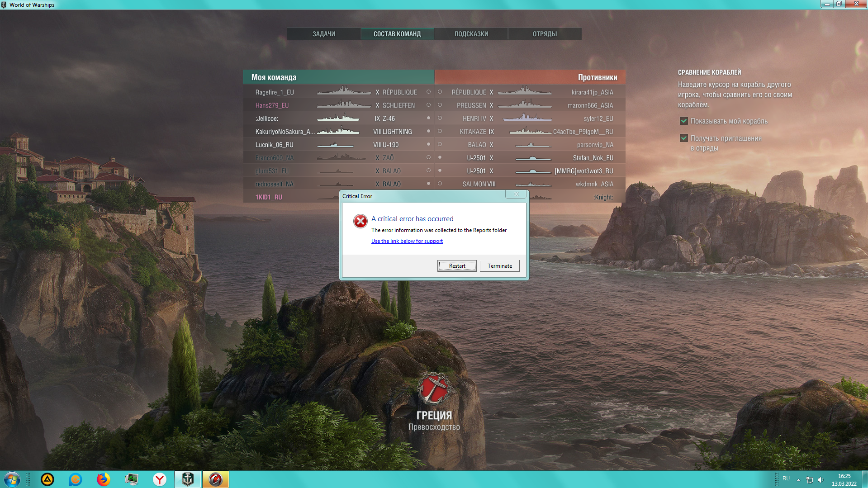Select player Hans279_EU name
Viewport: 868px width, 488px height.
[272, 105]
